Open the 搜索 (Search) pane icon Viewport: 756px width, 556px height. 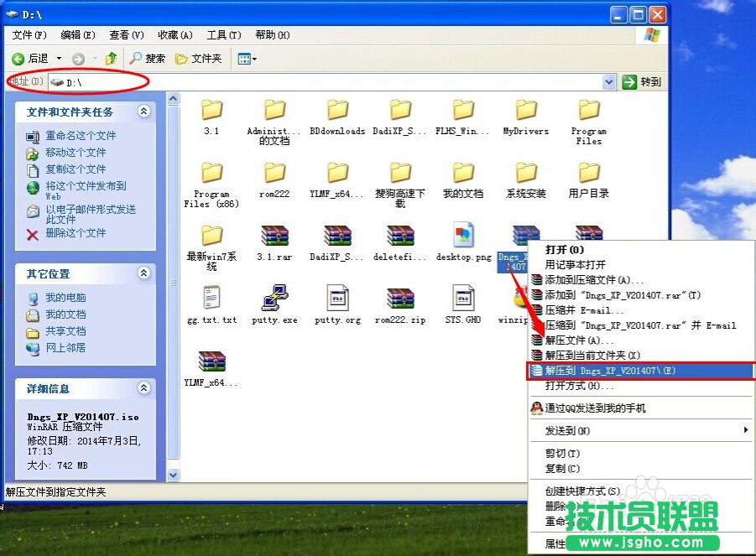click(x=138, y=59)
